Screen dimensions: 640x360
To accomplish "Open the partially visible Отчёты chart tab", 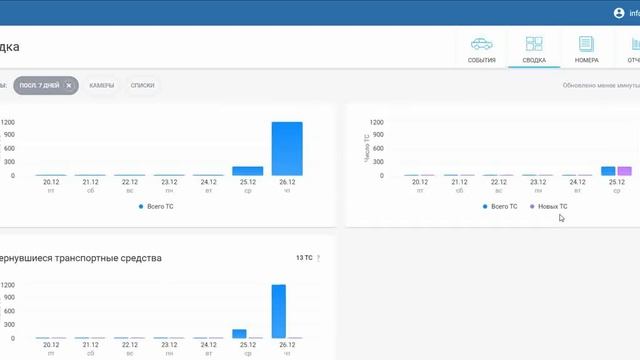I will [633, 49].
